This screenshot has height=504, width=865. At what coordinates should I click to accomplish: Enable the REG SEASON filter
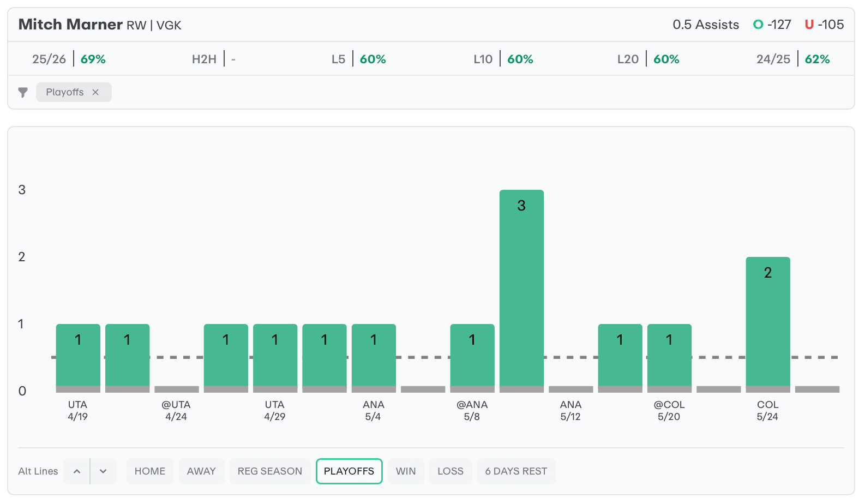pos(270,471)
